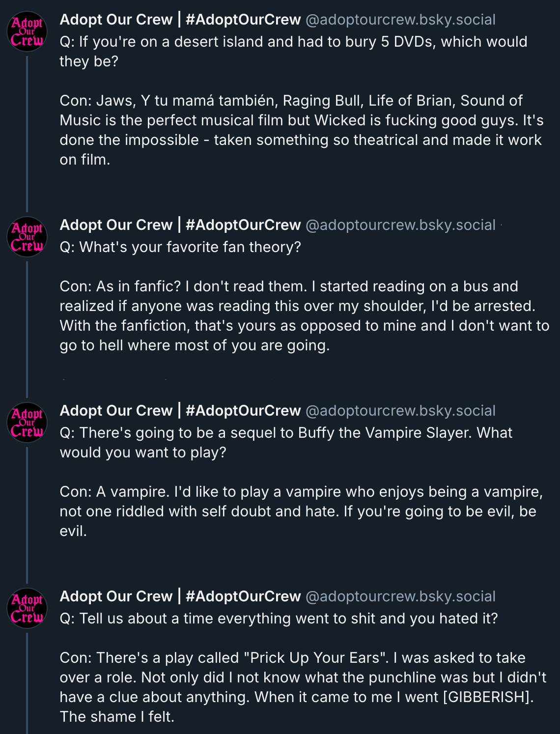Open the author name on the Buffy sequel post

pos(180,411)
